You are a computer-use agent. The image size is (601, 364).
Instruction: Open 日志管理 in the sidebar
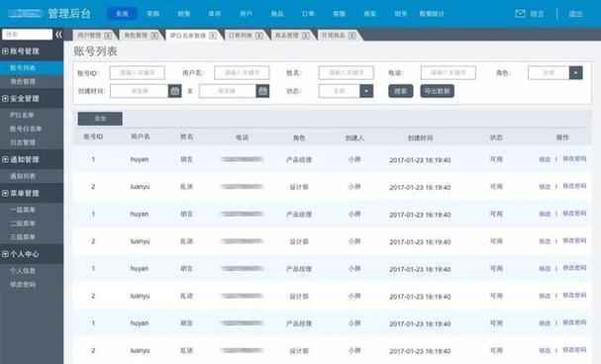[23, 142]
